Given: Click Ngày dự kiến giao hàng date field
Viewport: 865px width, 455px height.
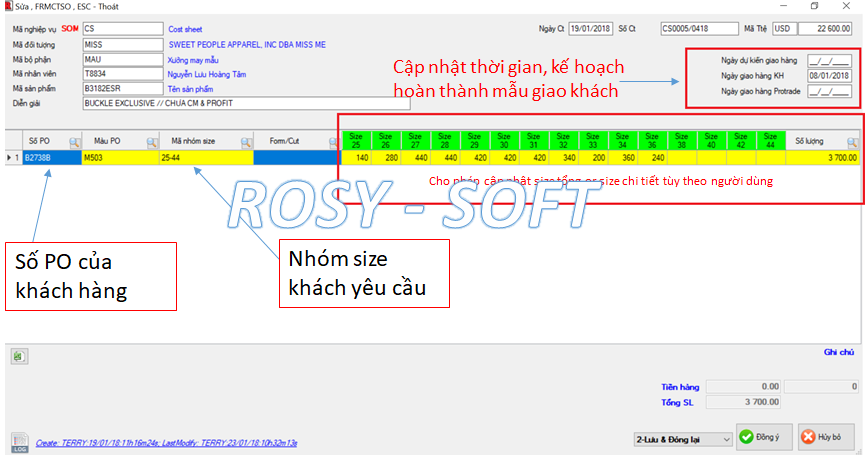Looking at the screenshot, I should point(829,61).
